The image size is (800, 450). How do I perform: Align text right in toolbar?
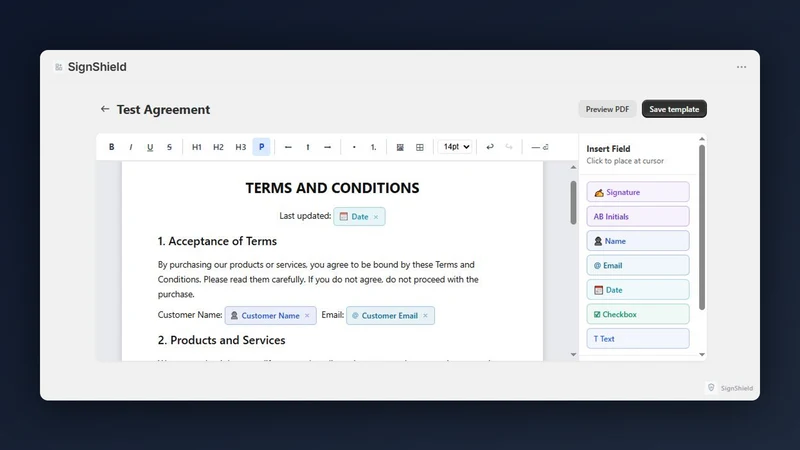coord(328,147)
